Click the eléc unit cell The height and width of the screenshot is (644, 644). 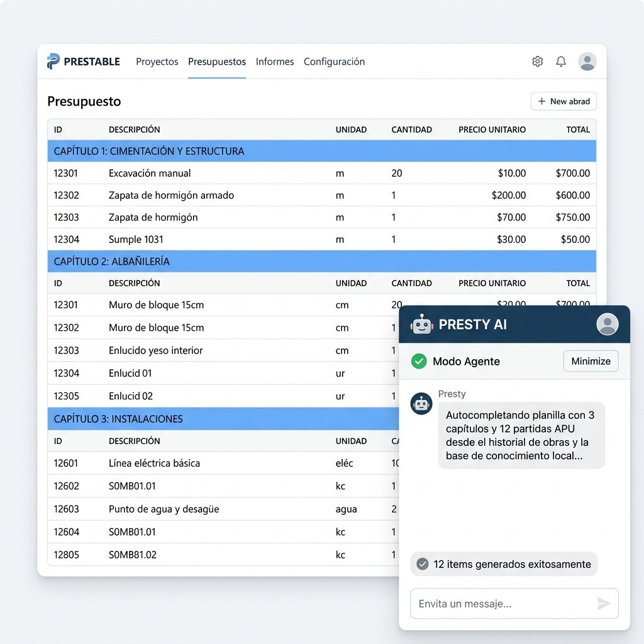point(344,464)
